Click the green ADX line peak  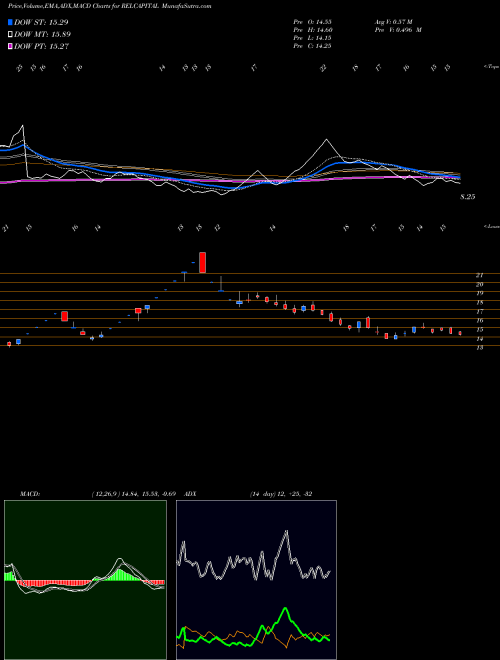286,609
